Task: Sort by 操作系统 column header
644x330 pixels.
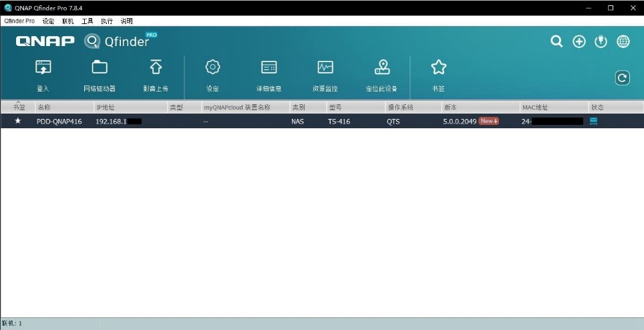Action: click(414, 107)
